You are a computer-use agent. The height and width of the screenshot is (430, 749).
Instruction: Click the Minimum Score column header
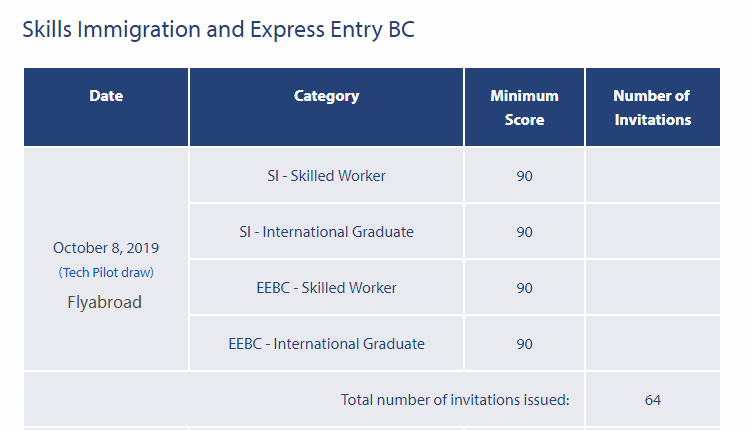[524, 108]
